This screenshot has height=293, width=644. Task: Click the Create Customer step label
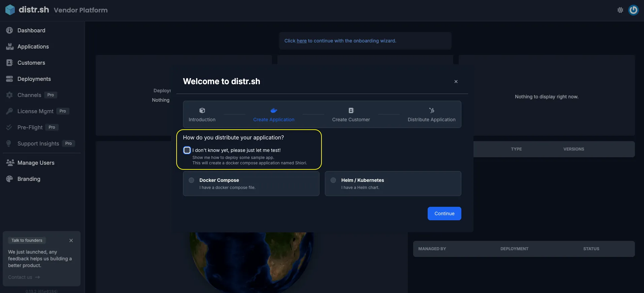351,120
